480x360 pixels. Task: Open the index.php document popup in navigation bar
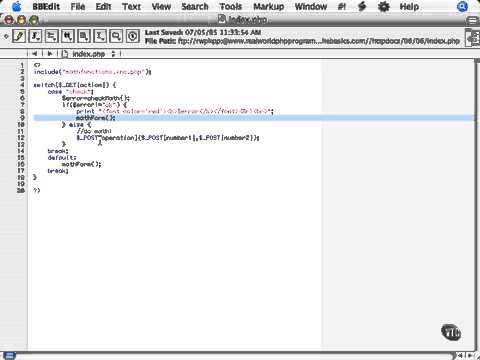coord(88,54)
